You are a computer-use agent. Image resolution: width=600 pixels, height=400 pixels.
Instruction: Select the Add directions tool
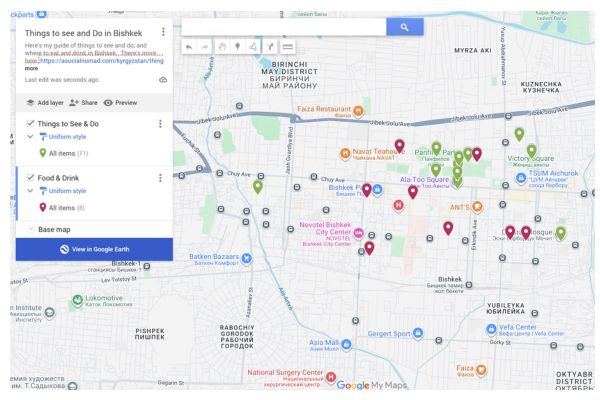point(270,47)
